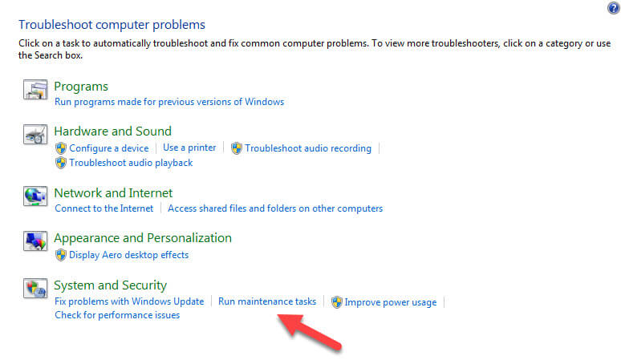Screen dimensions: 621x364
Task: Choose Fix problems with Windows Update
Action: 129,301
